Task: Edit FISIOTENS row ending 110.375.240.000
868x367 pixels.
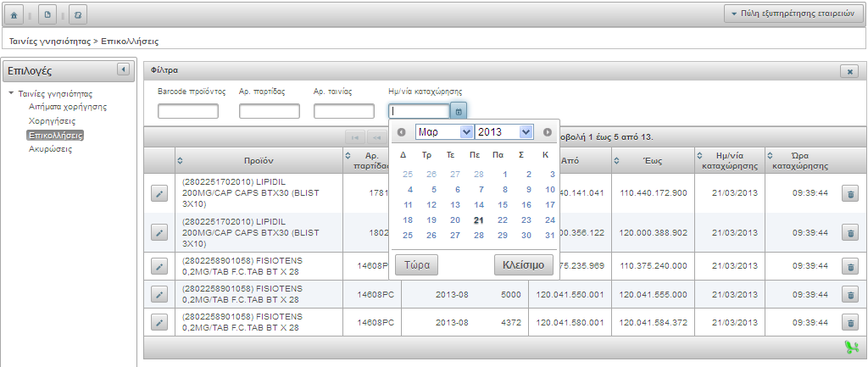Action: [x=159, y=266]
